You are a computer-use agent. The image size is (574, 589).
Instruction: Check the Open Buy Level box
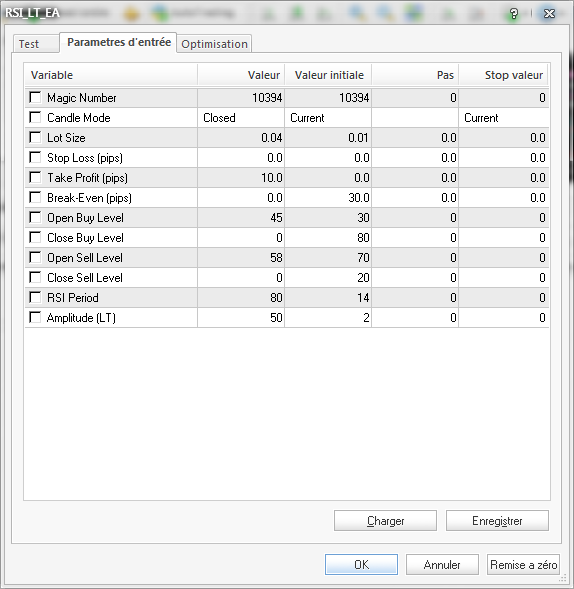click(35, 217)
